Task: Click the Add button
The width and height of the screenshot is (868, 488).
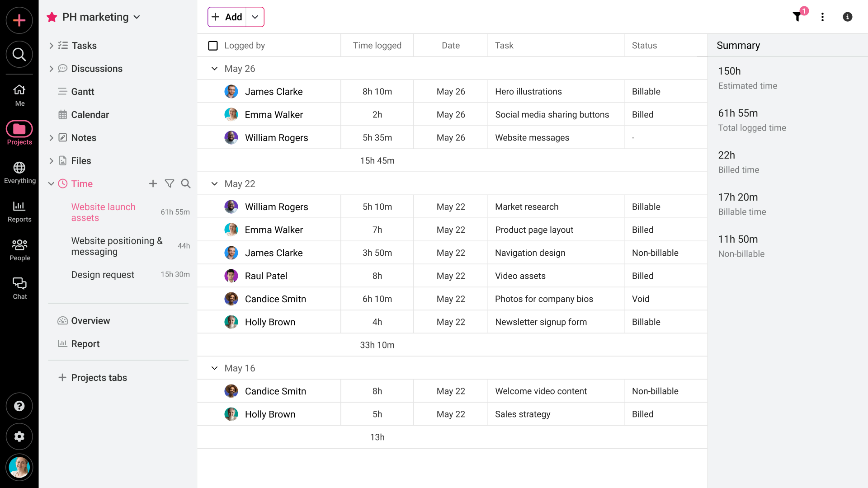Action: [227, 17]
